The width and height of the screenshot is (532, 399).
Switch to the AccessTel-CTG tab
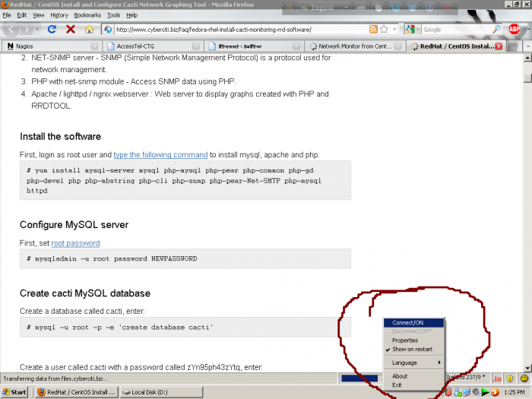pos(153,46)
